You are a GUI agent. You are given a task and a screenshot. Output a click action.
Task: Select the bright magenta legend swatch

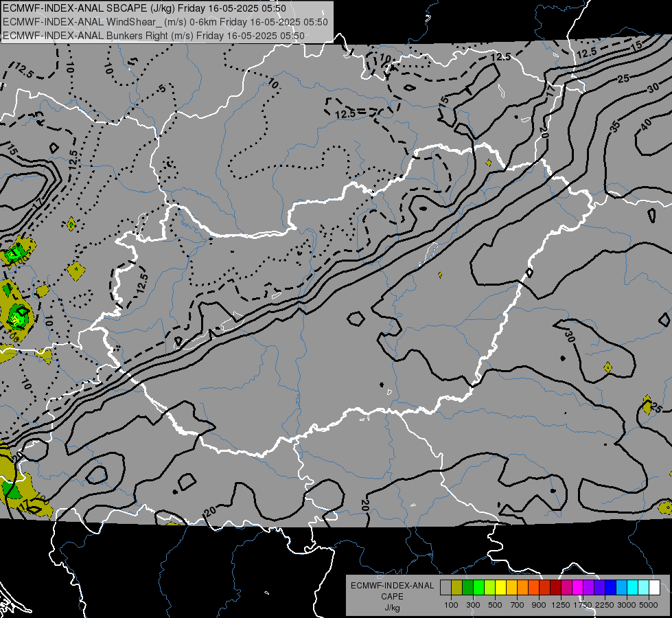[x=577, y=588]
